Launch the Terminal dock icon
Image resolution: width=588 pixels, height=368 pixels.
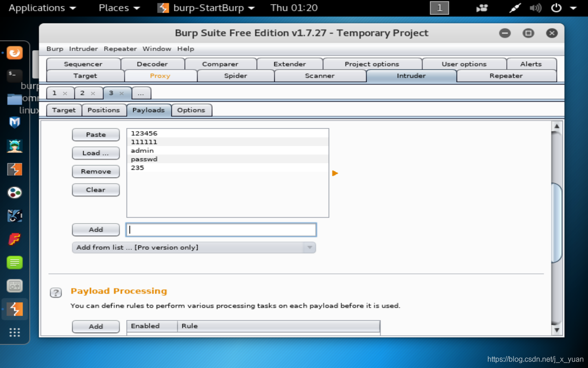click(x=15, y=75)
